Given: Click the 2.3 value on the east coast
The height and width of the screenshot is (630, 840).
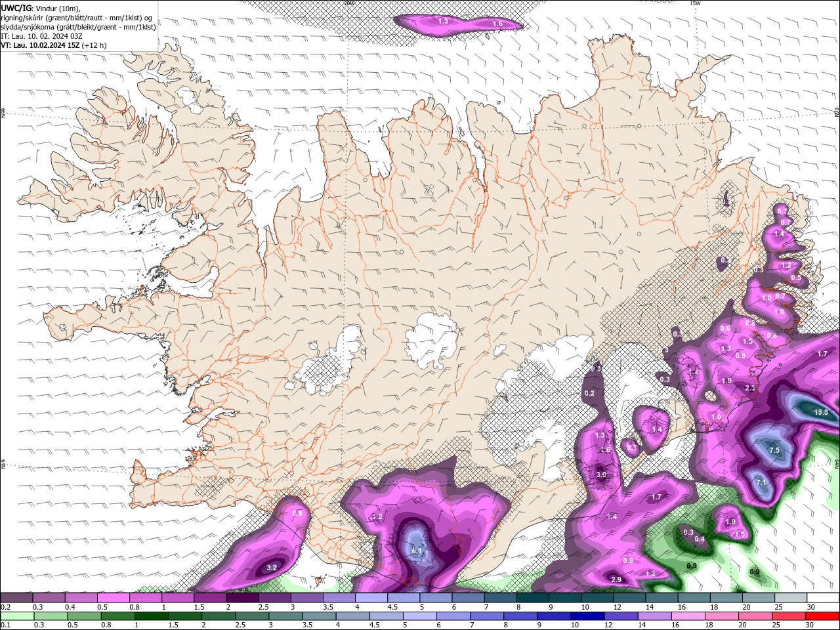Looking at the screenshot, I should (x=750, y=388).
